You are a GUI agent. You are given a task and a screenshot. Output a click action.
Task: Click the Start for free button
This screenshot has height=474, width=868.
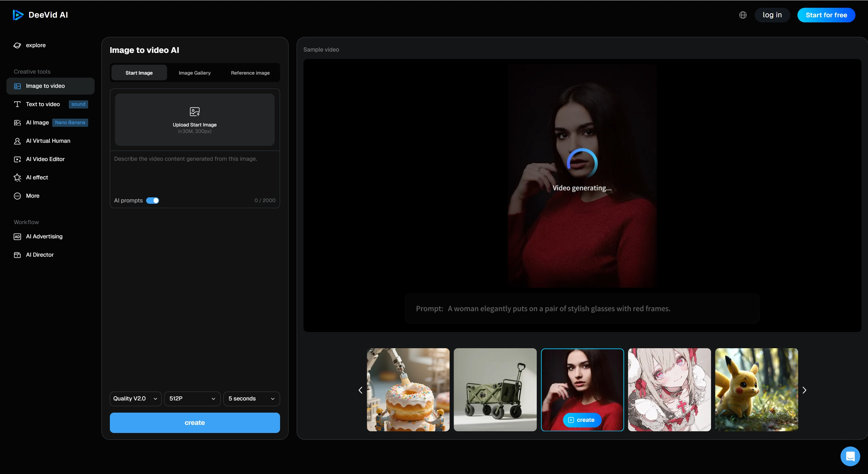pyautogui.click(x=826, y=15)
